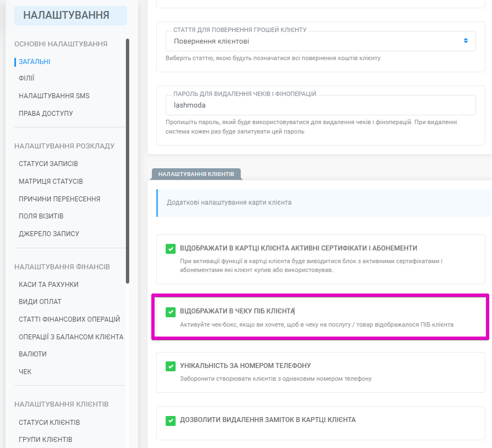
Task: Click hint text starting 'Виберіть статтю'
Action: 273,58
